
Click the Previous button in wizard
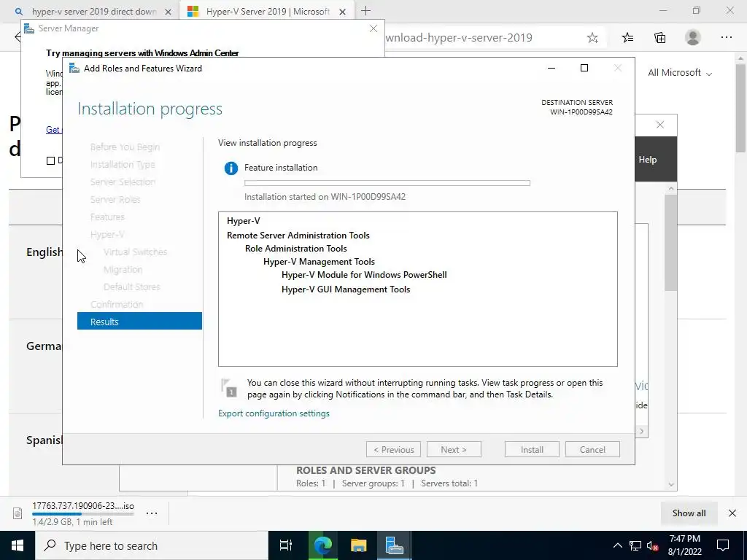click(x=393, y=449)
